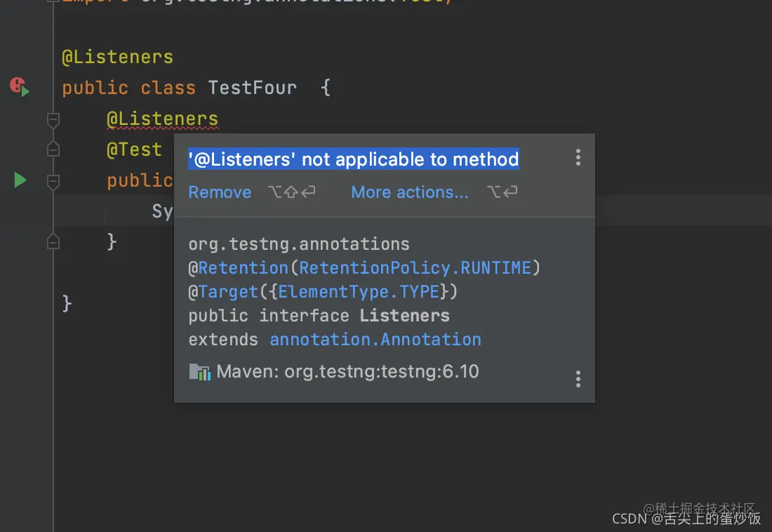Click the underlined @Listeners on the method
The image size is (772, 532).
pos(163,119)
